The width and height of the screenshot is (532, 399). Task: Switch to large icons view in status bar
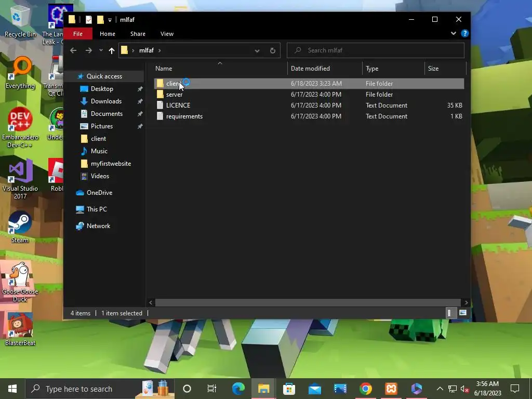[462, 313]
